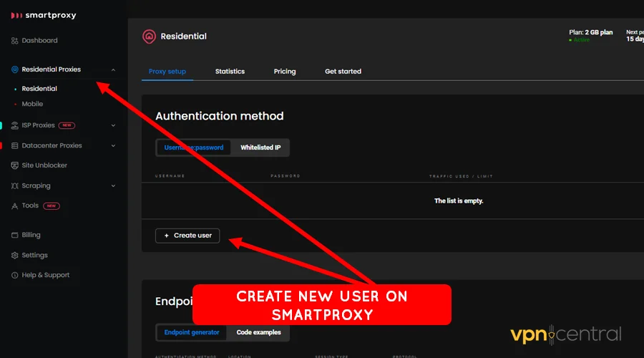Open the Pricing tab
This screenshot has width=644, height=358.
(x=285, y=72)
